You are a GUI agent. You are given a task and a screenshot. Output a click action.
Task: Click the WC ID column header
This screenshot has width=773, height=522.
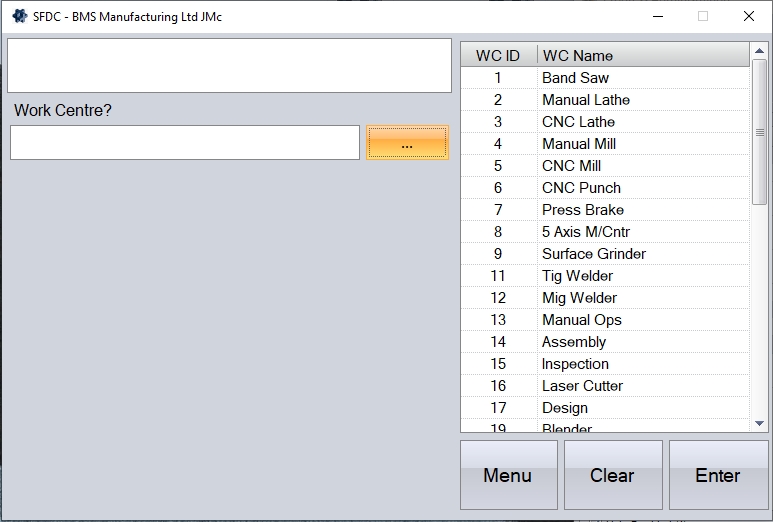pyautogui.click(x=498, y=55)
